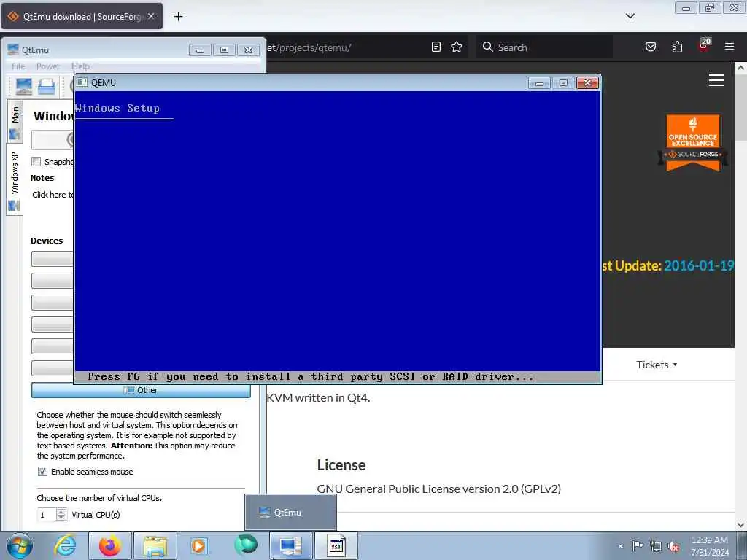Close the QtEmu download SourceForge tab
The image size is (747, 560).
point(151,16)
